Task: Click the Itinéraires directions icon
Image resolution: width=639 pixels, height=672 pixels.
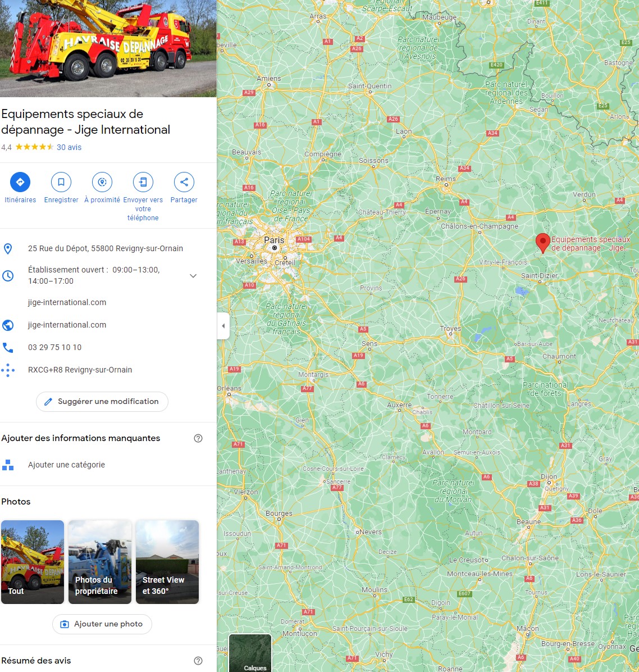Action: click(x=20, y=182)
